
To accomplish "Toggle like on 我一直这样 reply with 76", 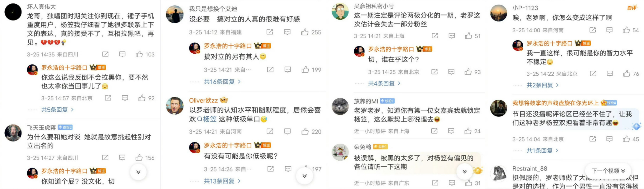I will (x=627, y=74).
